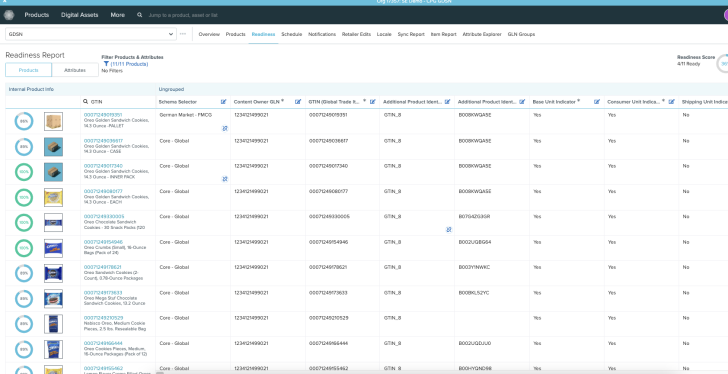
Task: Open the Attribute Explorer tab
Action: click(482, 34)
